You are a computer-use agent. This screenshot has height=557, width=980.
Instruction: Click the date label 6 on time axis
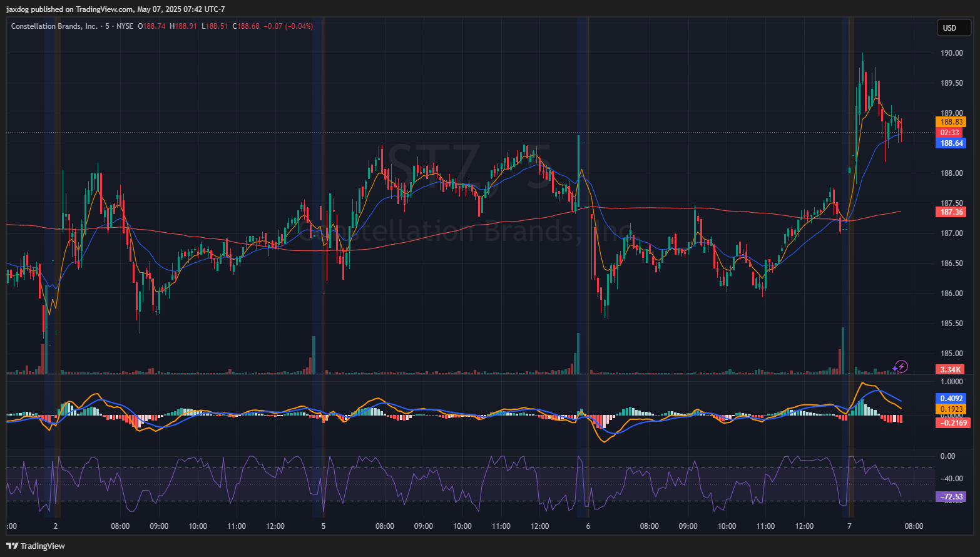(588, 526)
